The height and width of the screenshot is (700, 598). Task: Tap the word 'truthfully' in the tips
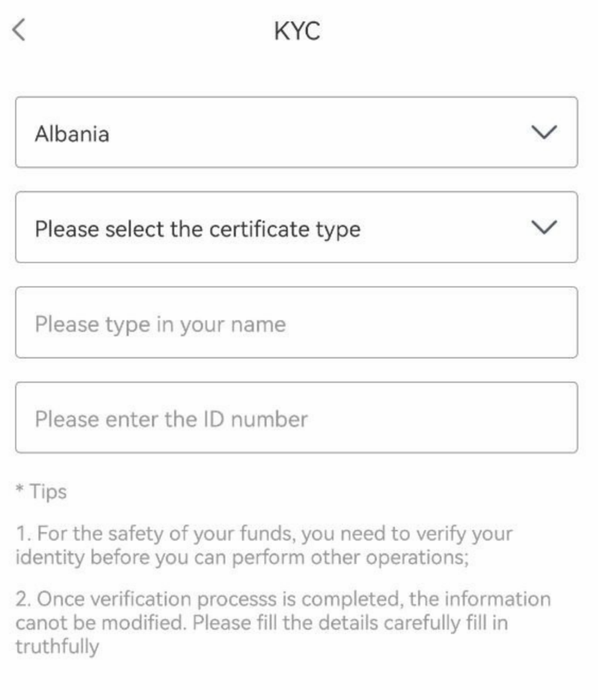57,647
